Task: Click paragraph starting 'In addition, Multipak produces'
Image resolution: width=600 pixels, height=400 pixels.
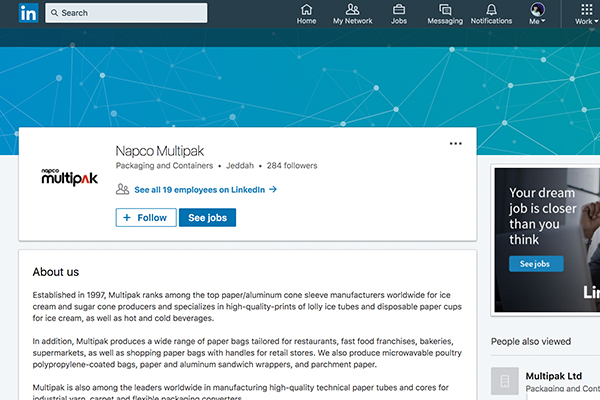Action: (x=247, y=353)
